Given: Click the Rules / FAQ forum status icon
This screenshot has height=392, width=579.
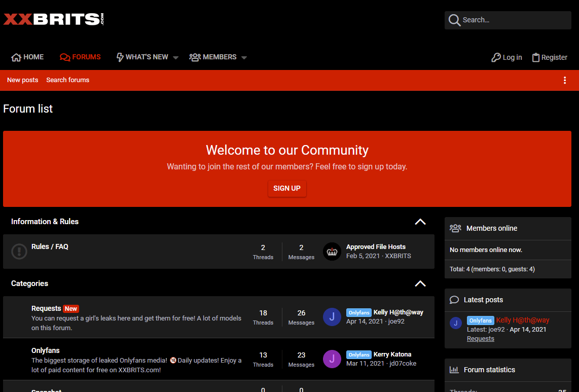Looking at the screenshot, I should tap(19, 252).
